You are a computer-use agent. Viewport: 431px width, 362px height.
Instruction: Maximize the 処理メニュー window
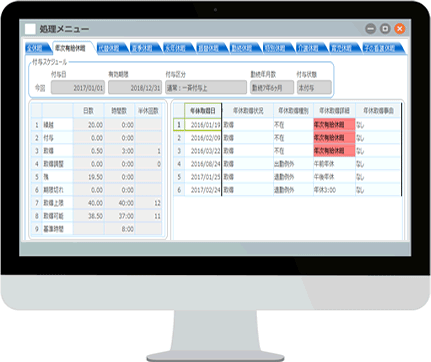pyautogui.click(x=385, y=29)
